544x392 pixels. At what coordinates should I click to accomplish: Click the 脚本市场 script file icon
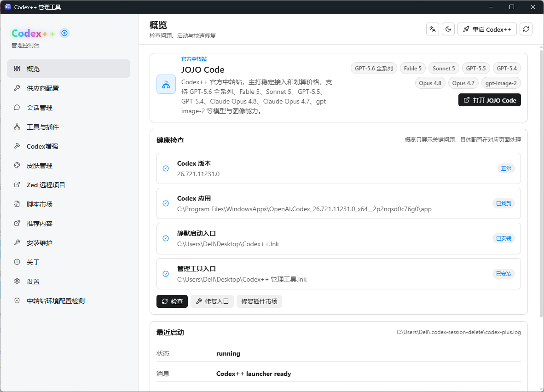click(x=17, y=204)
